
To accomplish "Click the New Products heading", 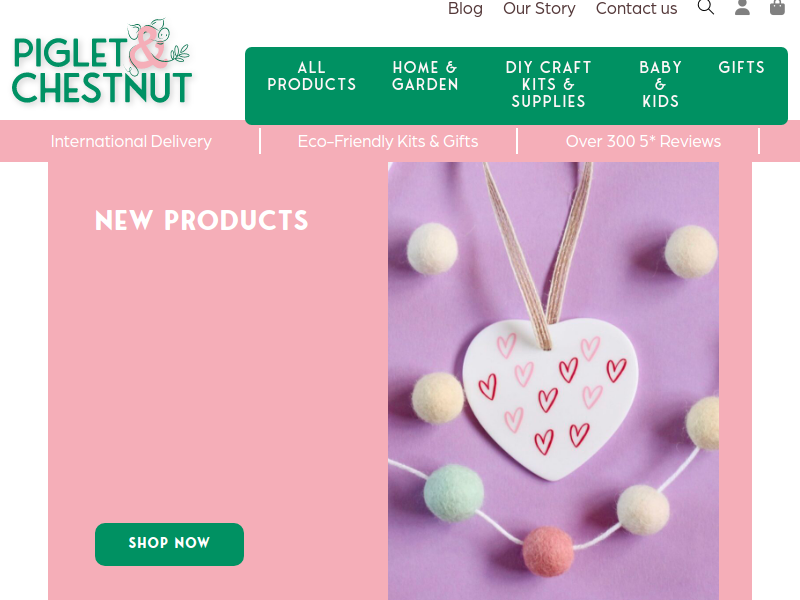I will 202,220.
